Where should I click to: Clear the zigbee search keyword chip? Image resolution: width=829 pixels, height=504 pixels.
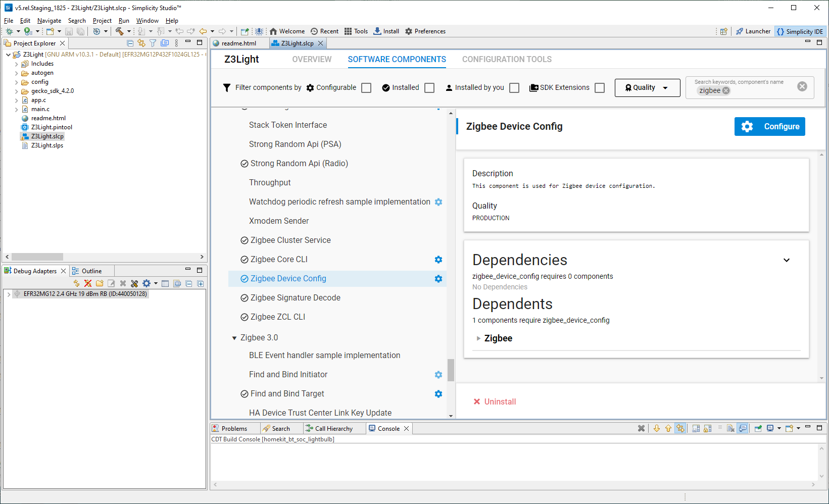(726, 91)
